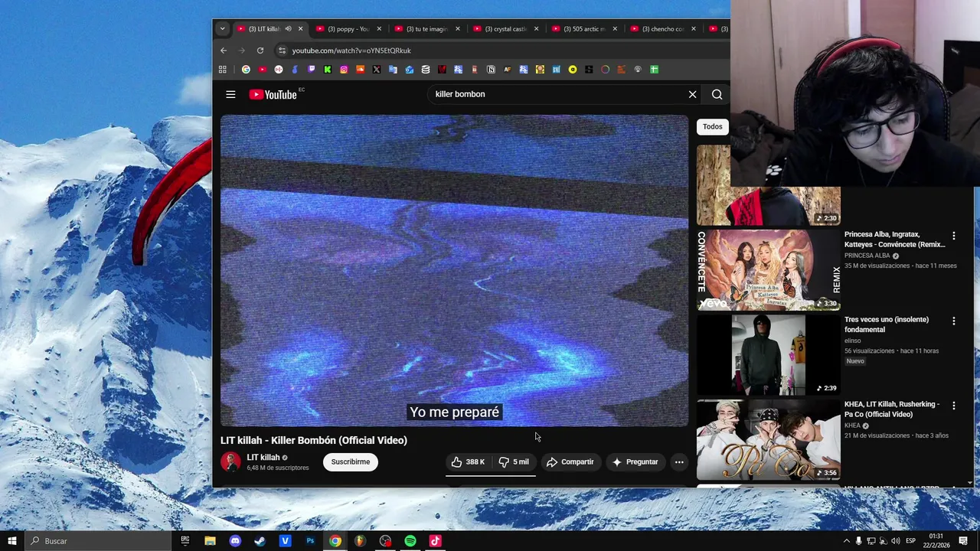Go back with the browser back arrow
The image size is (980, 551).
click(x=224, y=51)
